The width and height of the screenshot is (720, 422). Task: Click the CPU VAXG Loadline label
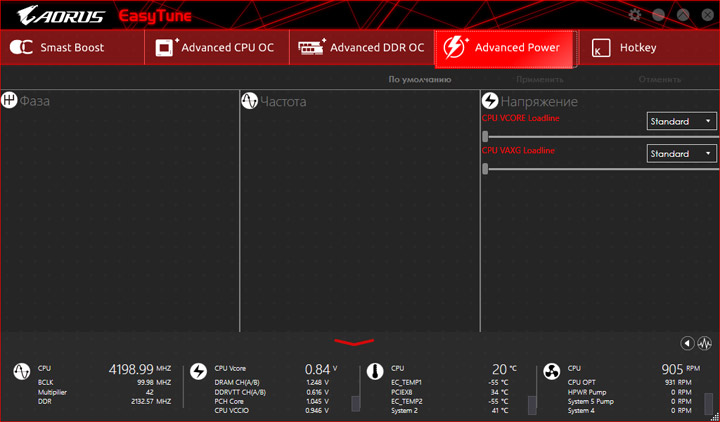pos(518,150)
